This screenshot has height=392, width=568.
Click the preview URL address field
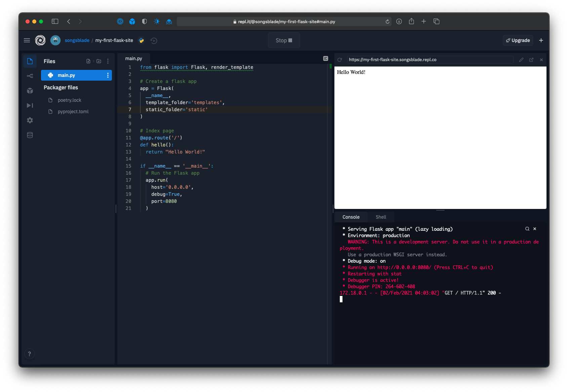click(430, 60)
